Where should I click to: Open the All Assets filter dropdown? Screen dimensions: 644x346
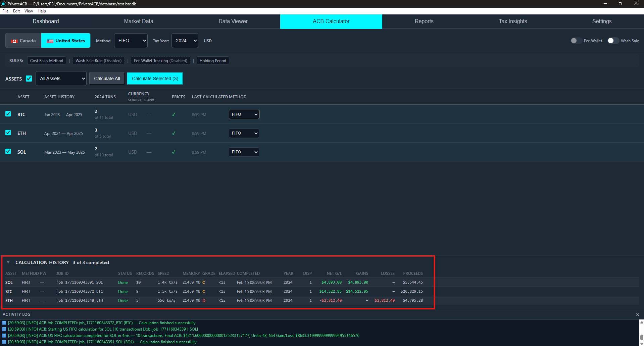click(61, 79)
